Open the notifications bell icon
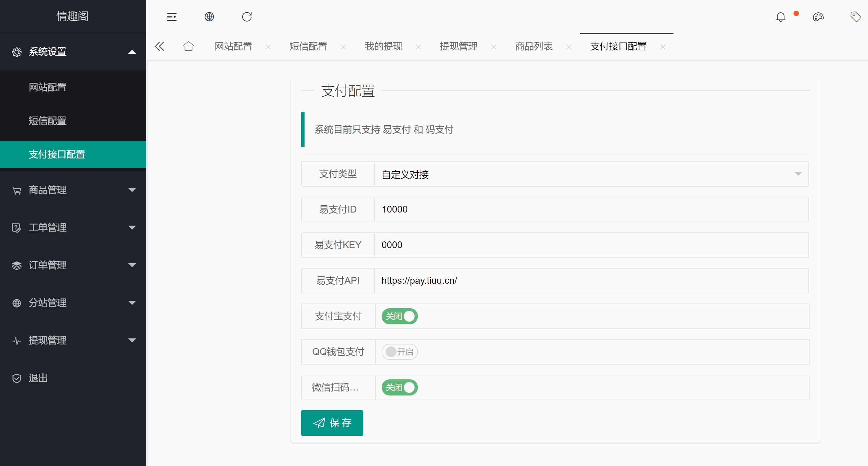The width and height of the screenshot is (868, 466). pyautogui.click(x=780, y=16)
